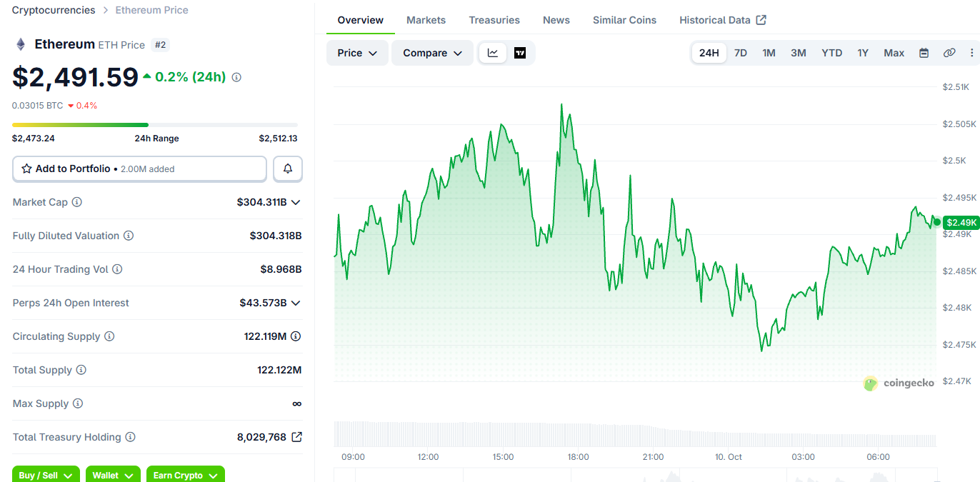Viewport: 980px width, 482px height.
Task: Expand the Market Cap chevron
Action: [x=296, y=202]
